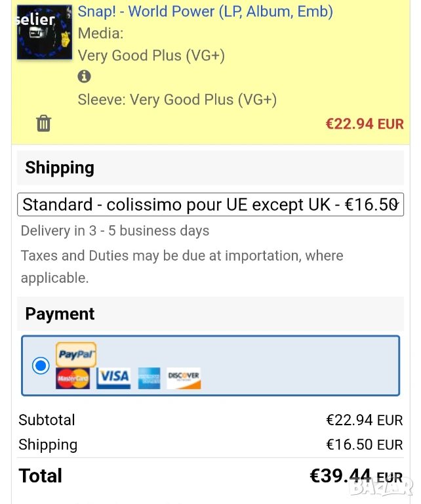
Task: Click the VISA card icon
Action: 113,377
